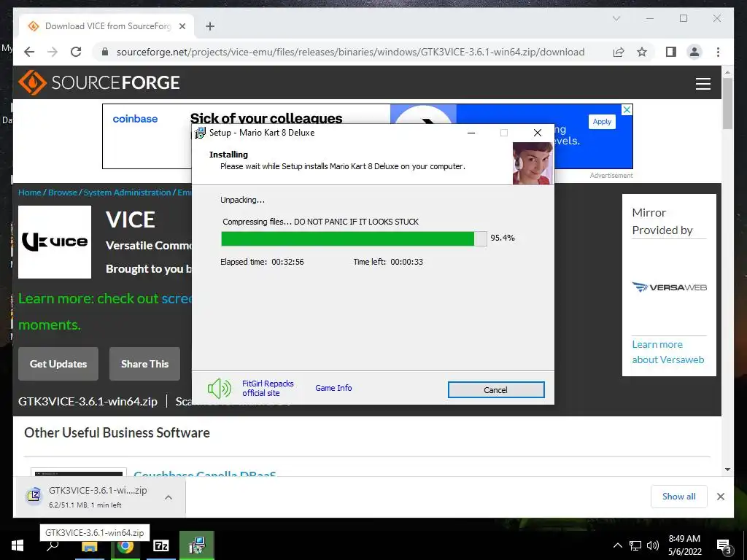
Task: Select the installer taskbar icon
Action: coord(197,545)
